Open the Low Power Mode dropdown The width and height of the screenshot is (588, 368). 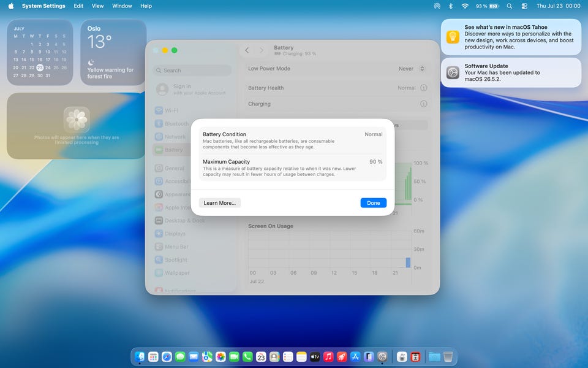pyautogui.click(x=412, y=69)
